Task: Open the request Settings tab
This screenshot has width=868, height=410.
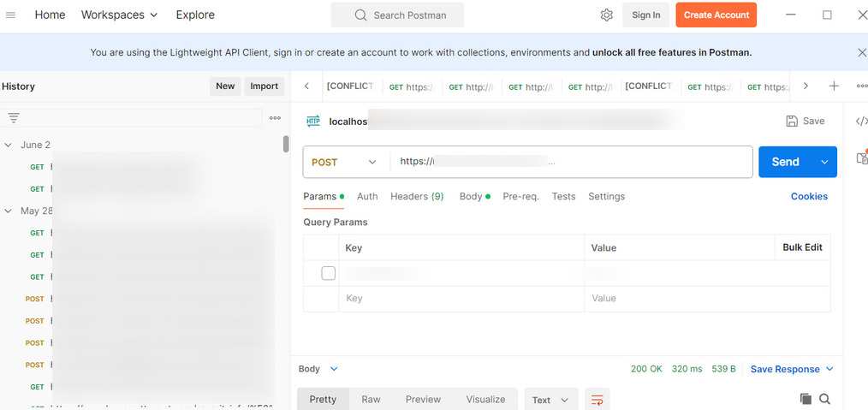Action: (607, 196)
